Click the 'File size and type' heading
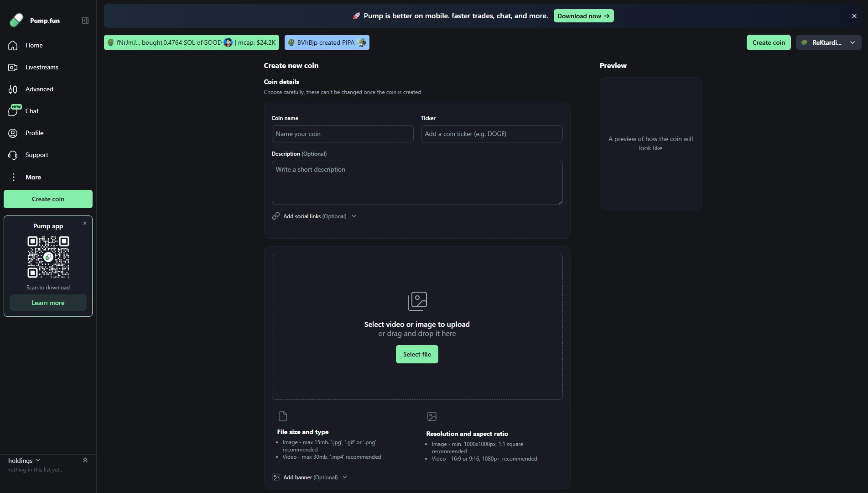Viewport: 868px width, 493px height. coord(303,432)
